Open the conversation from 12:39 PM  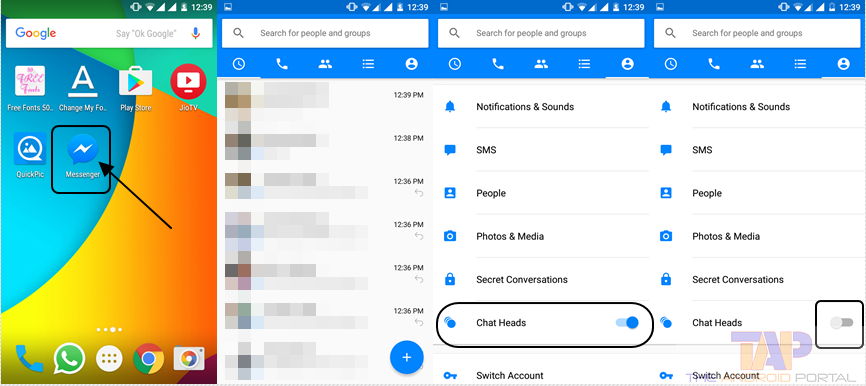pos(325,102)
